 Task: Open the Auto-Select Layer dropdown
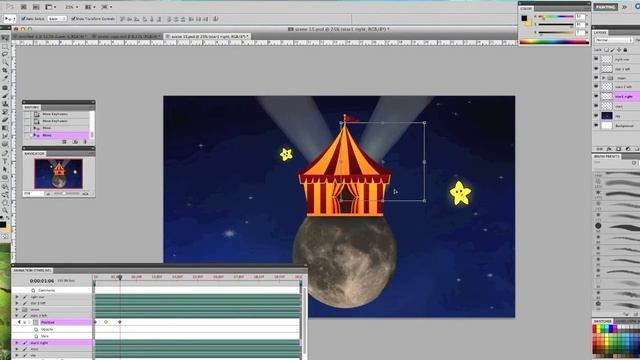[x=57, y=19]
